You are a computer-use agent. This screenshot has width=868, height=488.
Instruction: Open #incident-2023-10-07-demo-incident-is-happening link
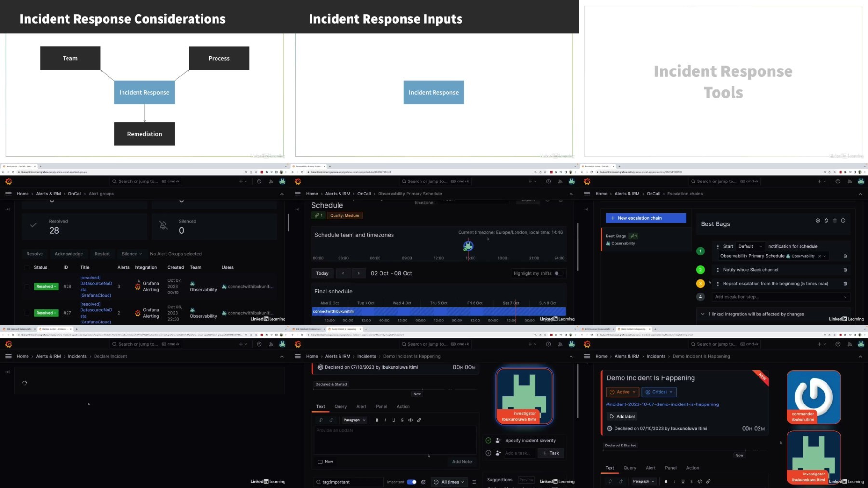[x=662, y=404]
